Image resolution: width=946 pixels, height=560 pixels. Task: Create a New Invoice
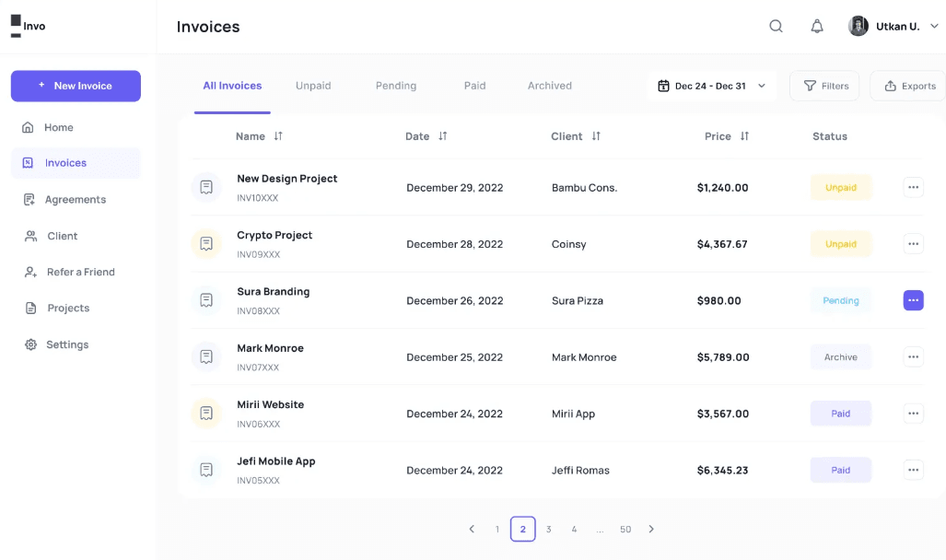click(76, 86)
